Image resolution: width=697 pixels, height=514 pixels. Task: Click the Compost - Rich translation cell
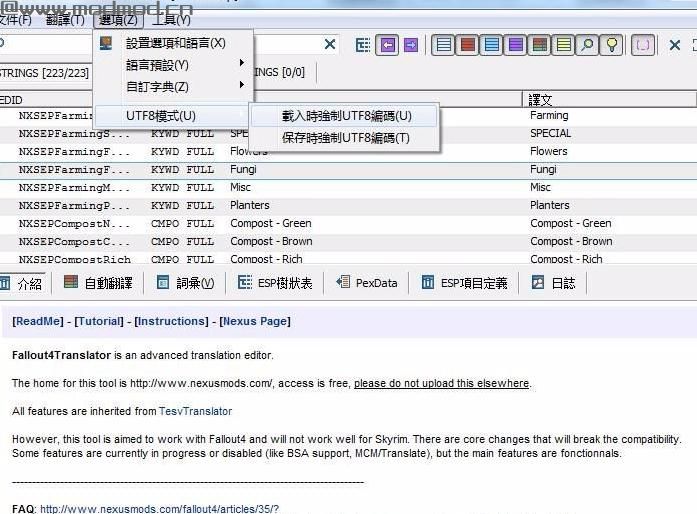(566, 259)
